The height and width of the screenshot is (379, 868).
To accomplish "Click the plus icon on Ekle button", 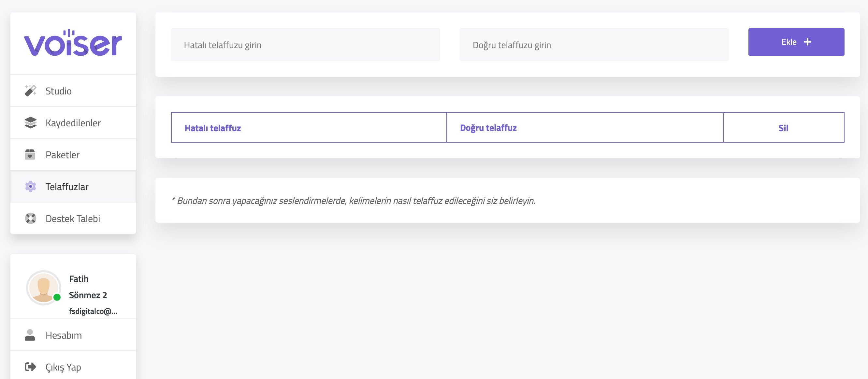I will tap(807, 42).
